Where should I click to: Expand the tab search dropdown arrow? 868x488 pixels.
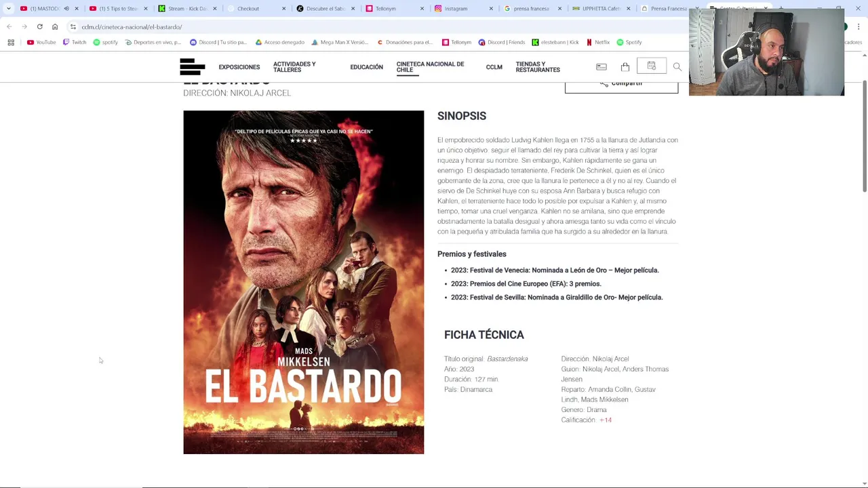[8, 8]
